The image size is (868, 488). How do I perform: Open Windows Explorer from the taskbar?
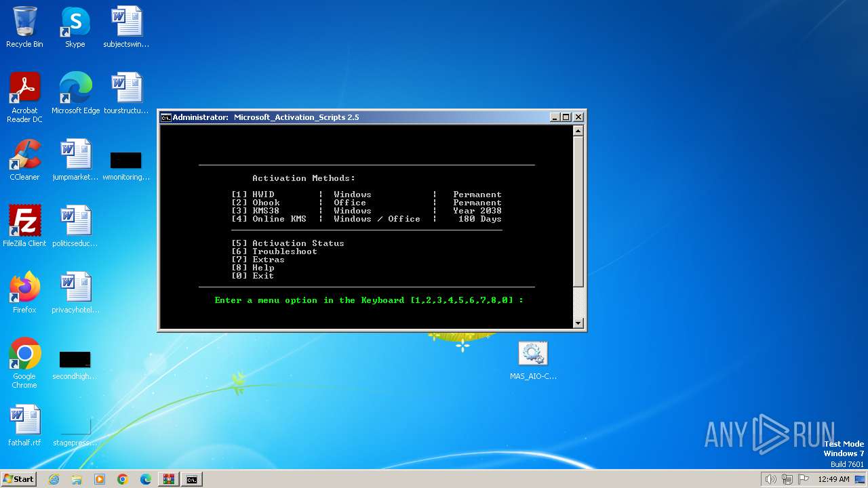click(x=77, y=479)
